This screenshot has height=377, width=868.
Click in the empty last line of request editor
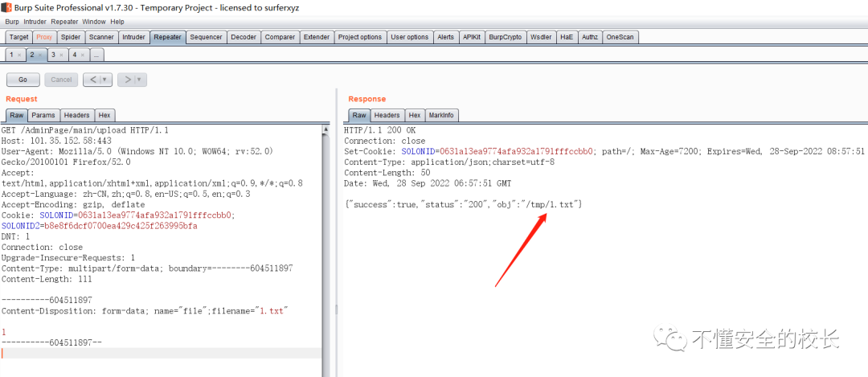coord(161,353)
